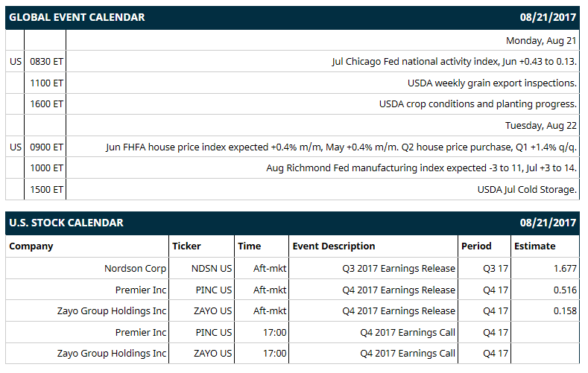The image size is (588, 373).
Task: Select the NDSN US ticker cell
Action: (212, 269)
